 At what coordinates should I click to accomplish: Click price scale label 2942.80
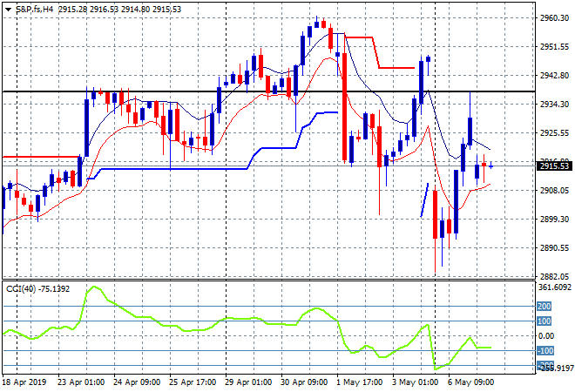tap(555, 75)
